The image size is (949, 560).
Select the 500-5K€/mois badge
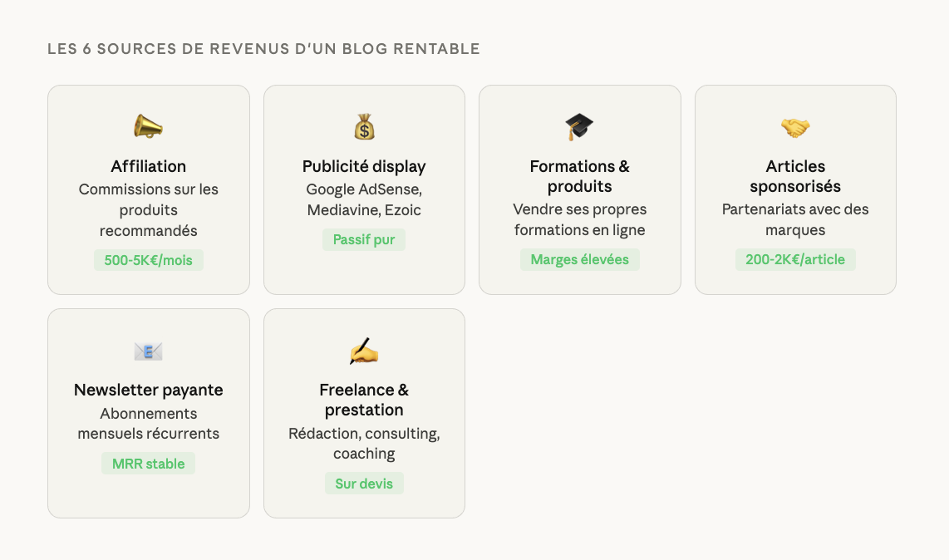pyautogui.click(x=149, y=260)
